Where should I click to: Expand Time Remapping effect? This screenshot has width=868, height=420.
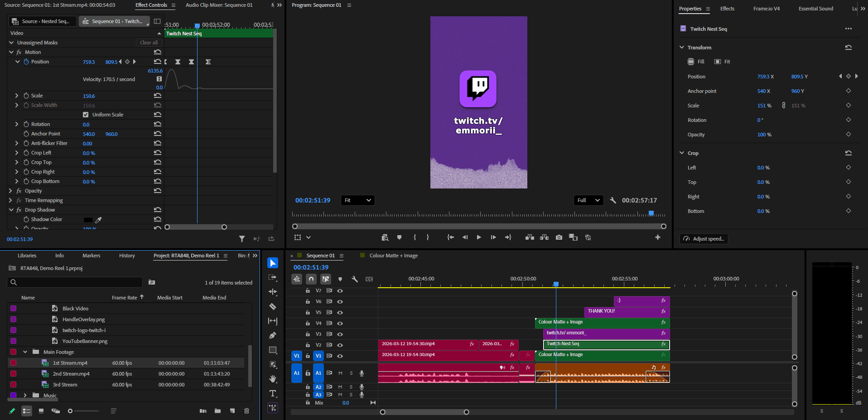pos(10,200)
